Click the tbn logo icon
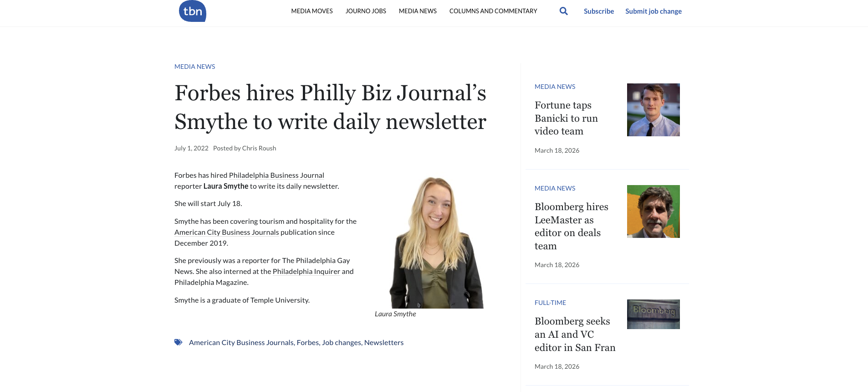This screenshot has height=392, width=868. [193, 11]
